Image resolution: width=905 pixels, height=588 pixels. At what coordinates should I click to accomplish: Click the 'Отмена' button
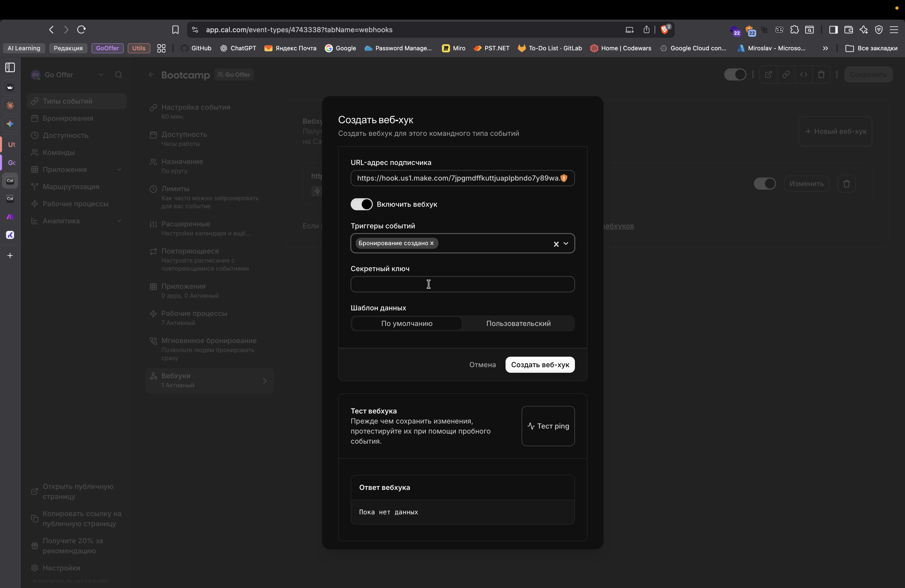[482, 365]
